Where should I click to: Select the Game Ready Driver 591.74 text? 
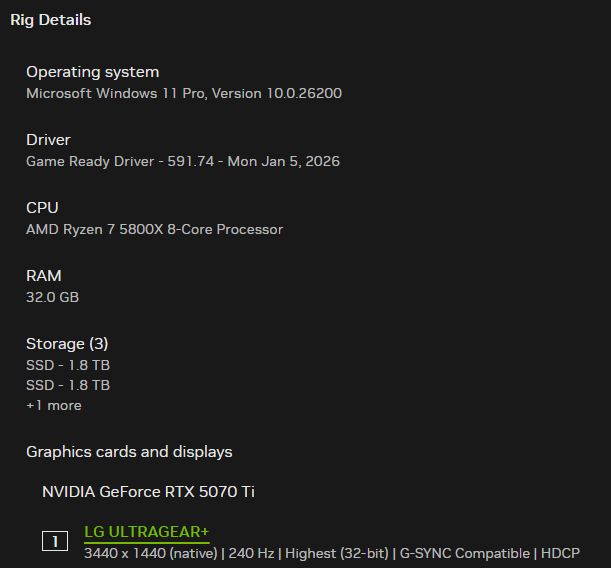[183, 161]
